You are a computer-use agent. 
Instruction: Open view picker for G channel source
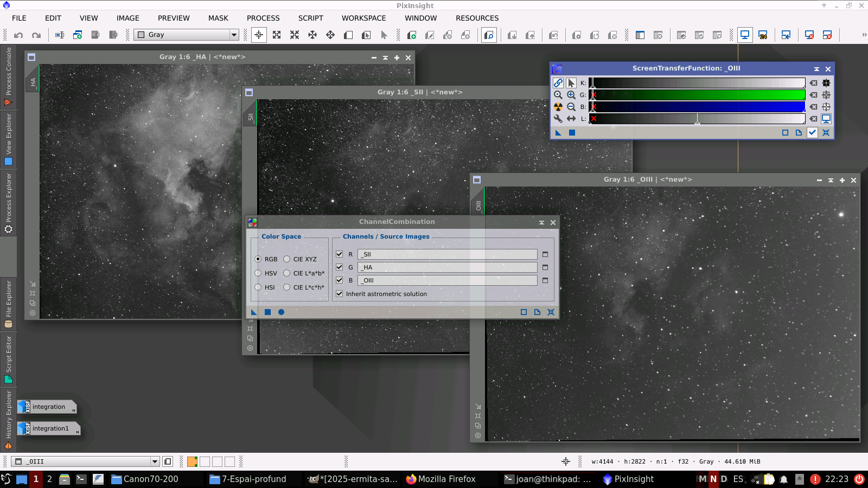pyautogui.click(x=545, y=267)
